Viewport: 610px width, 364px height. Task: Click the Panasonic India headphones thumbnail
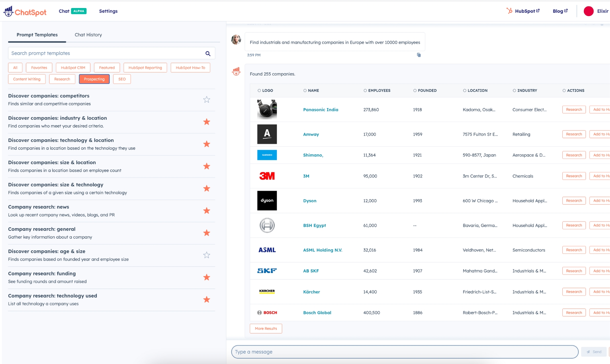pyautogui.click(x=267, y=109)
